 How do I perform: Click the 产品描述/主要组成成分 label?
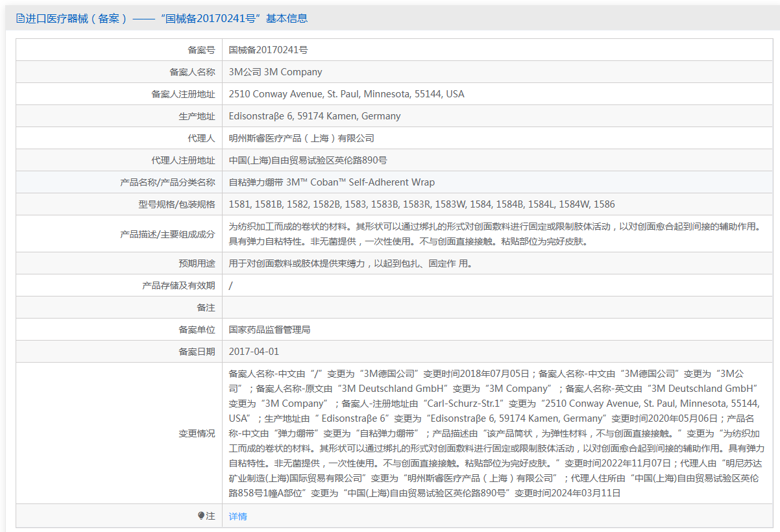pos(167,234)
